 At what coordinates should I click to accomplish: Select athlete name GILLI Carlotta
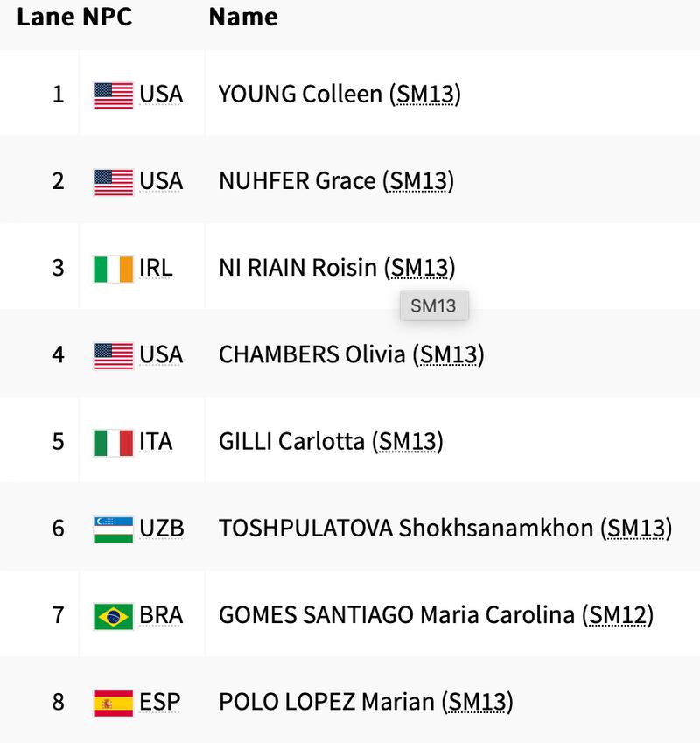click(x=291, y=442)
